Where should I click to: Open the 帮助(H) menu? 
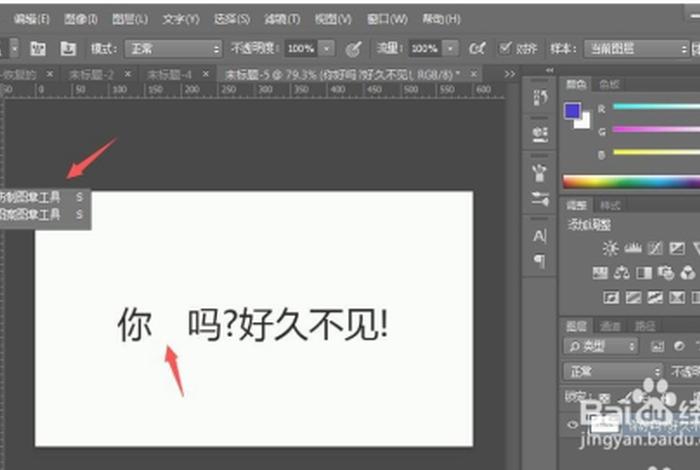(441, 19)
